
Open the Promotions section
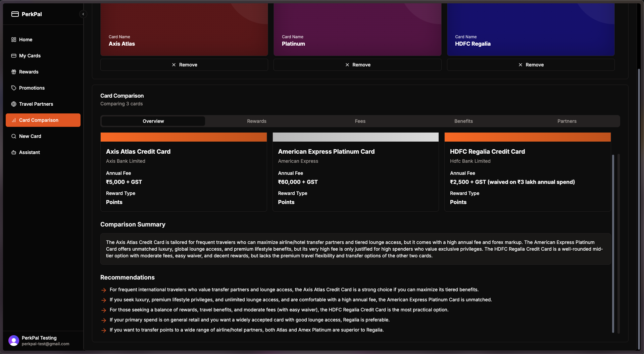[x=43, y=88]
